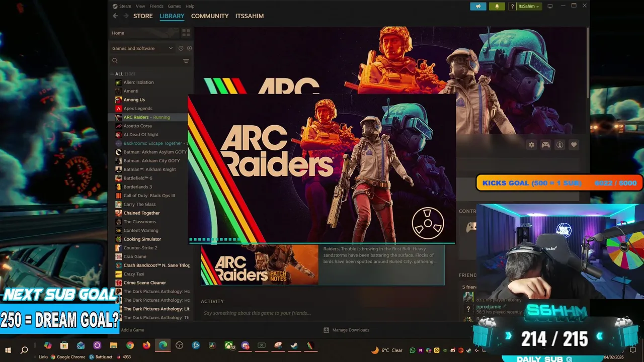This screenshot has height=362, width=644.
Task: Go forward with the Steam forward arrow
Action: 126,16
